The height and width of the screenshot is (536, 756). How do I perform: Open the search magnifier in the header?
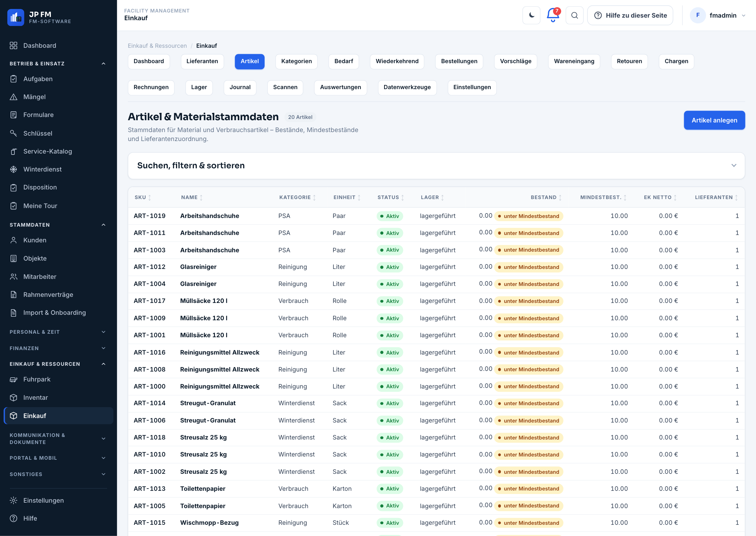[x=574, y=15]
